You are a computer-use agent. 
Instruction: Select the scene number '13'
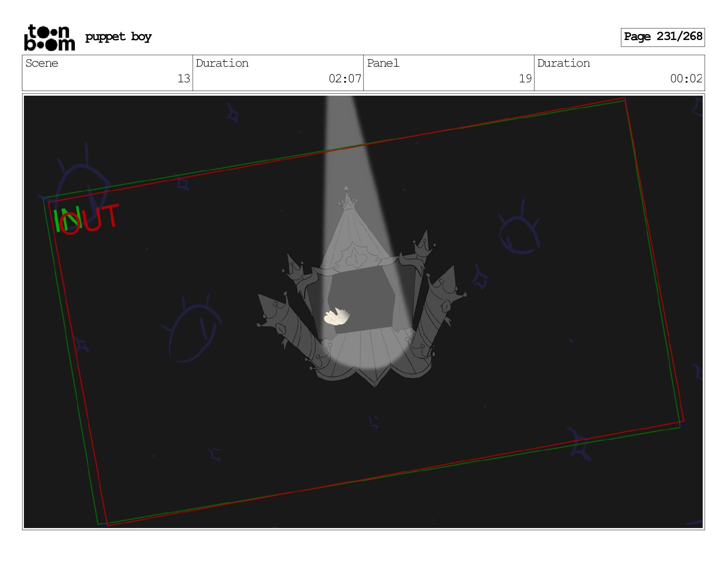tap(184, 79)
